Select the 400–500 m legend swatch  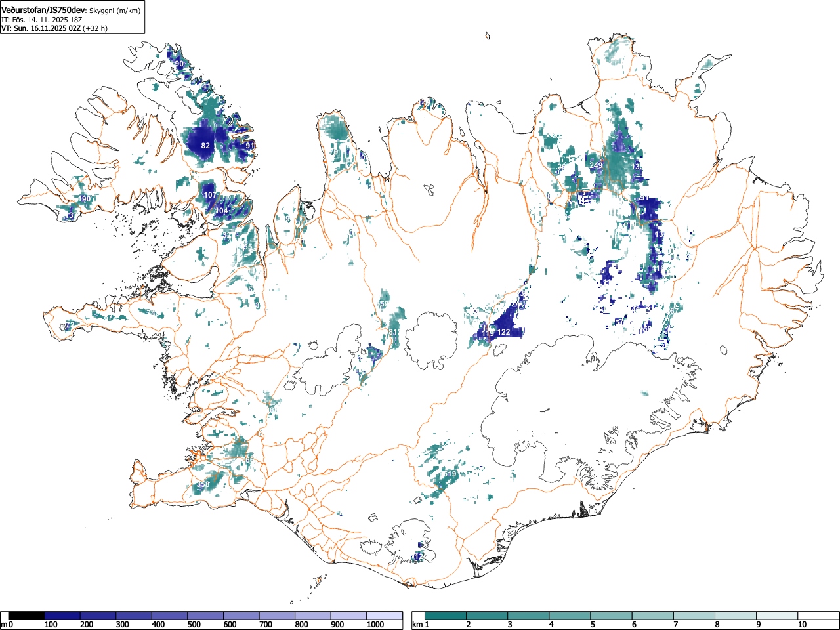pos(170,616)
